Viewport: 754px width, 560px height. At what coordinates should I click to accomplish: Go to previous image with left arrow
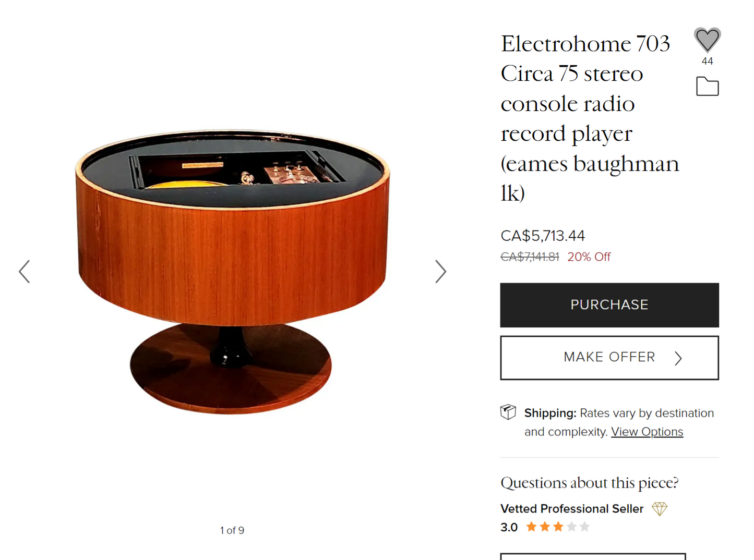[25, 272]
